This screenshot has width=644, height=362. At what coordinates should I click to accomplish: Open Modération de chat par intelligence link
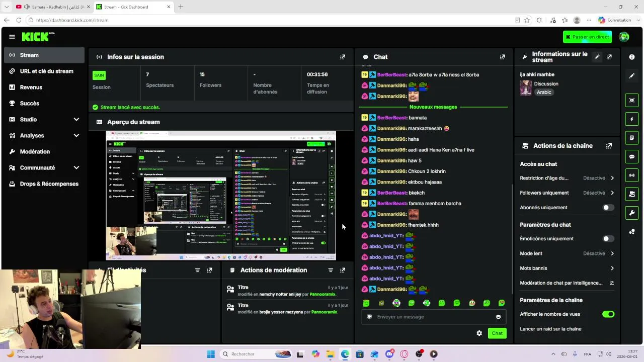tap(567, 283)
